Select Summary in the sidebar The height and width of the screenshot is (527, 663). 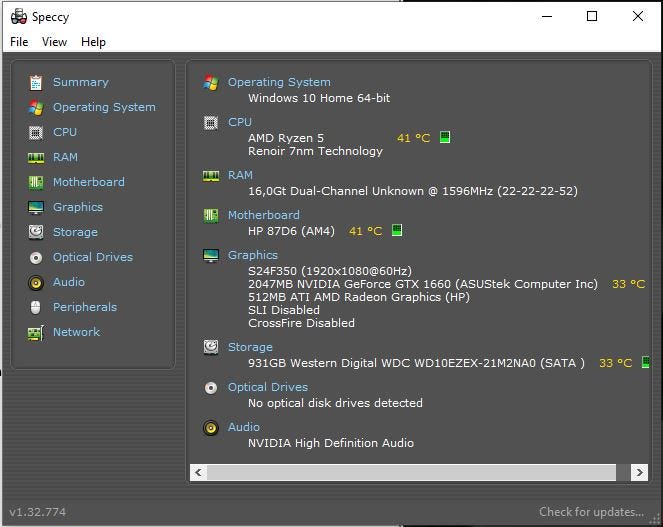[x=81, y=82]
